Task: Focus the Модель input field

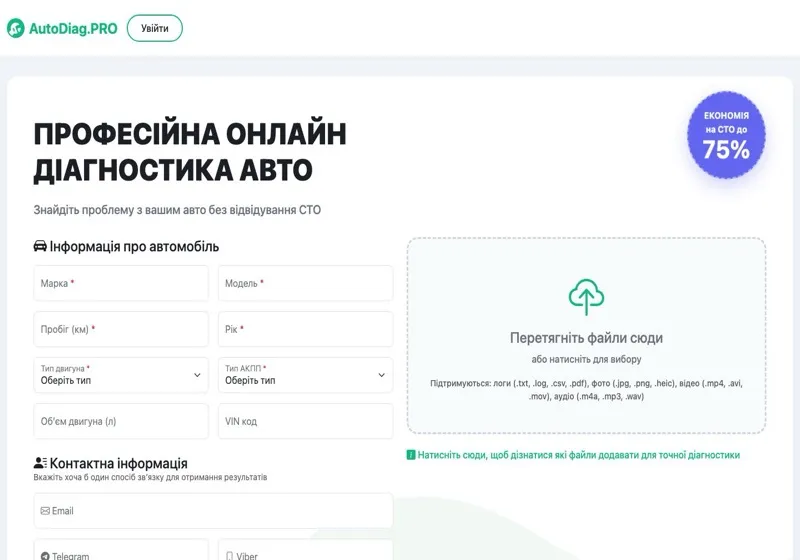Action: tap(306, 283)
